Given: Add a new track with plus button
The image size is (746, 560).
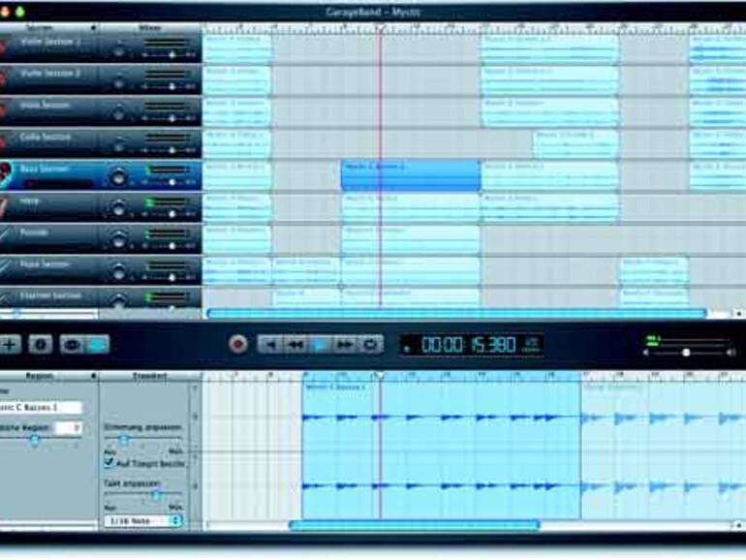Looking at the screenshot, I should pyautogui.click(x=10, y=344).
